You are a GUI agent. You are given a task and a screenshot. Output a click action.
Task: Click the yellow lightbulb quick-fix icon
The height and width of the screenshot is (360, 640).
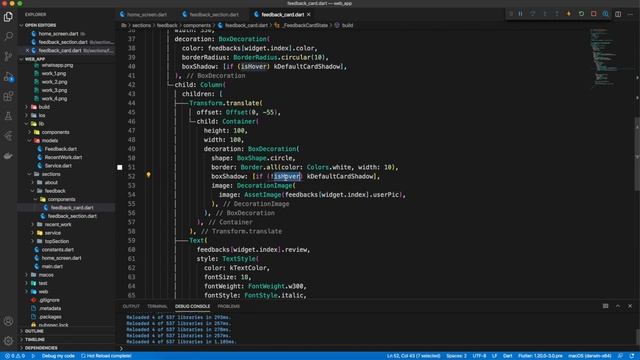[149, 175]
